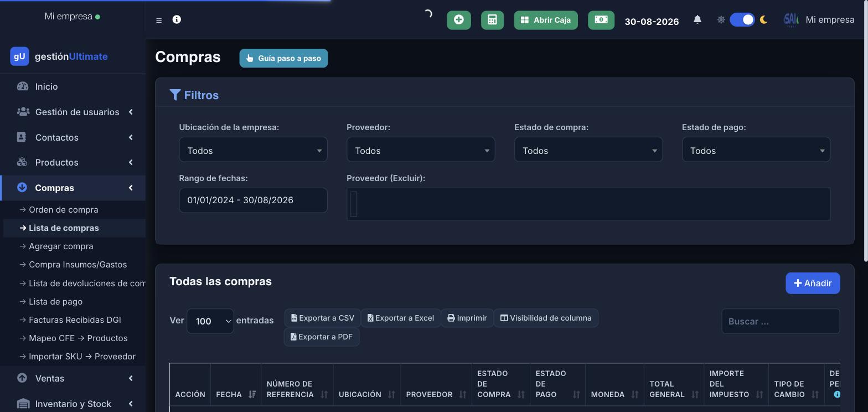868x412 pixels.
Task: Click the Añadir button
Action: [x=813, y=283]
